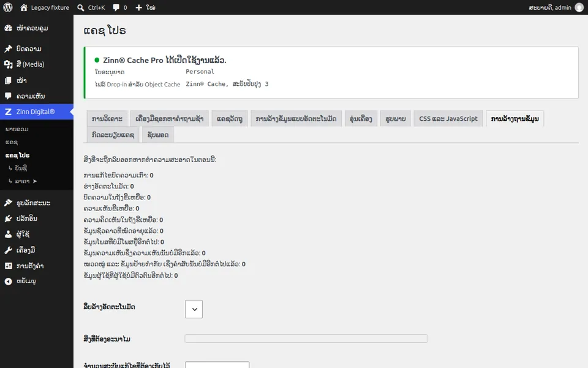Open the Media icon in sidebar
This screenshot has height=368, width=588.
pyautogui.click(x=8, y=64)
